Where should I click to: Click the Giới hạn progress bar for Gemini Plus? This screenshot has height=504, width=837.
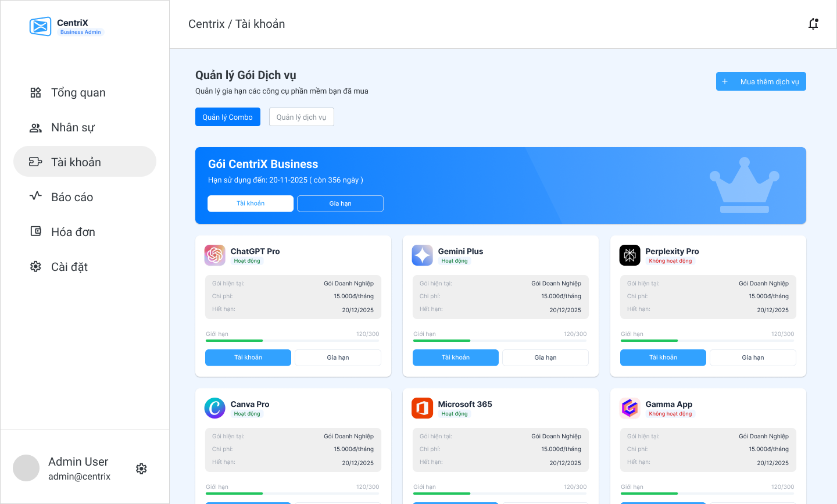pyautogui.click(x=500, y=341)
